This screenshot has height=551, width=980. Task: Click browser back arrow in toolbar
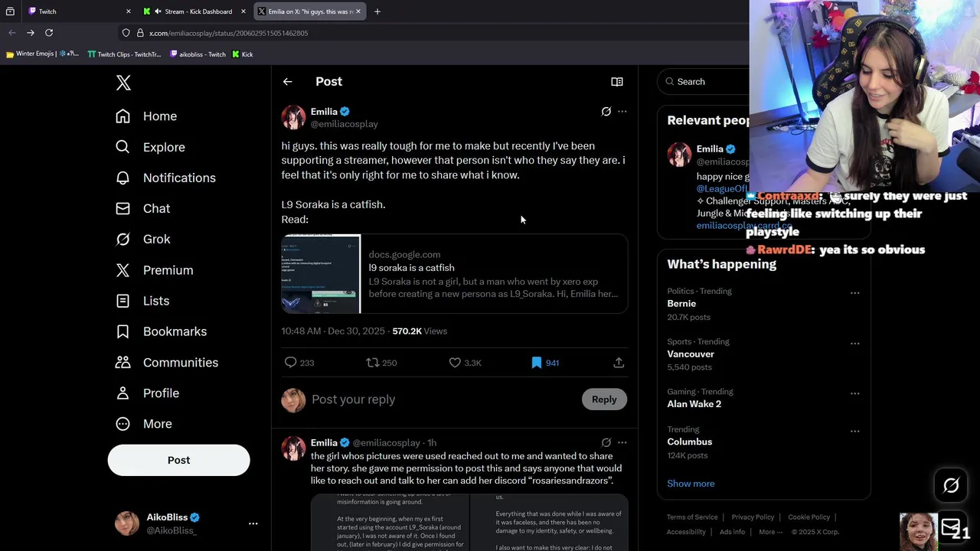(x=11, y=33)
